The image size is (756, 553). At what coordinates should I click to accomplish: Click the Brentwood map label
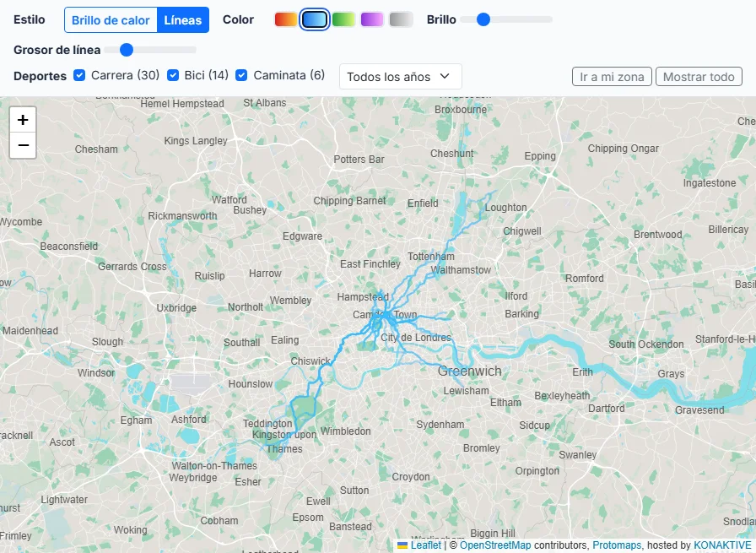[657, 235]
